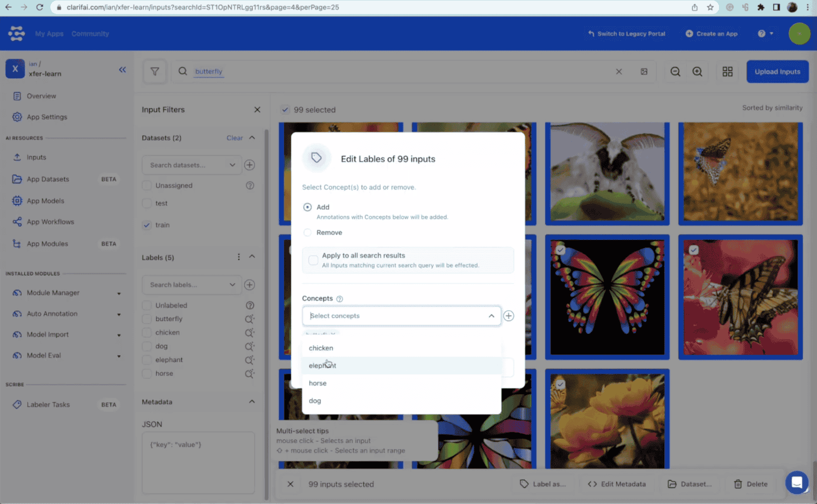The height and width of the screenshot is (504, 817).
Task: Click the zoom in magnifier icon
Action: (697, 72)
